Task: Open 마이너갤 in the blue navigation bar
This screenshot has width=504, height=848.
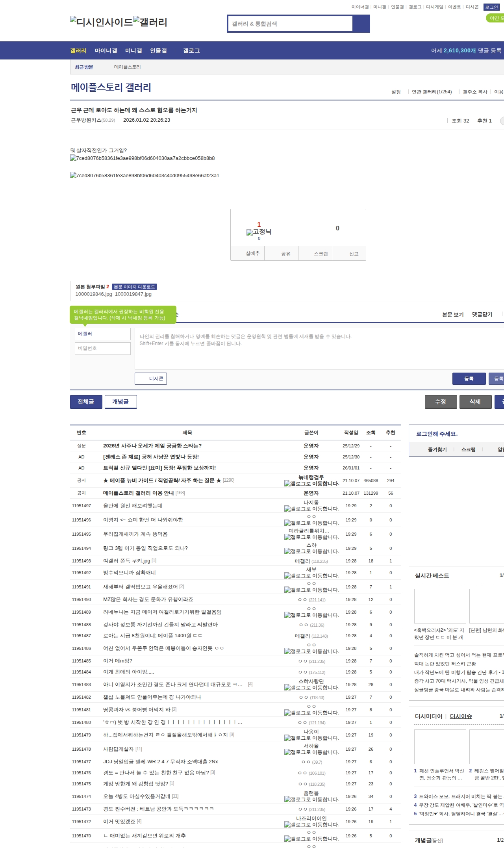Action: click(x=106, y=51)
